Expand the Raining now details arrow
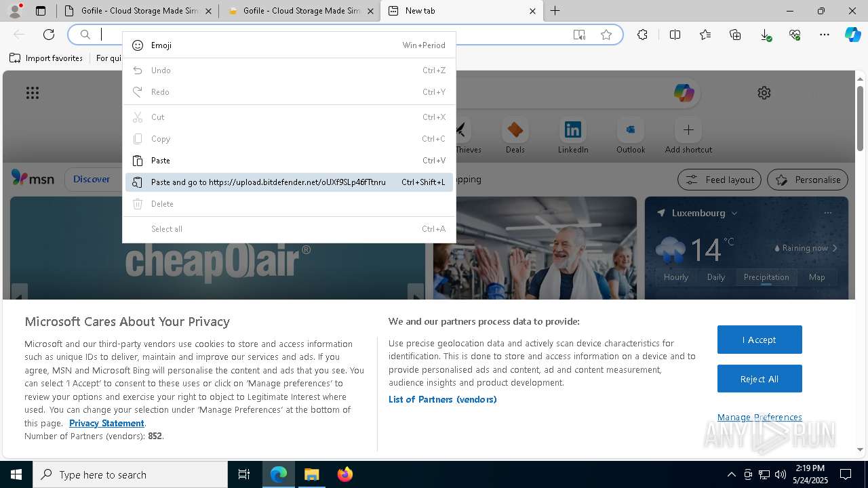The height and width of the screenshot is (488, 868). [835, 248]
